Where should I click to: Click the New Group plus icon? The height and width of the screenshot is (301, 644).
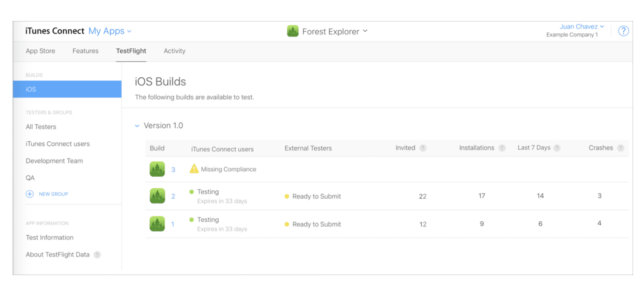(30, 194)
